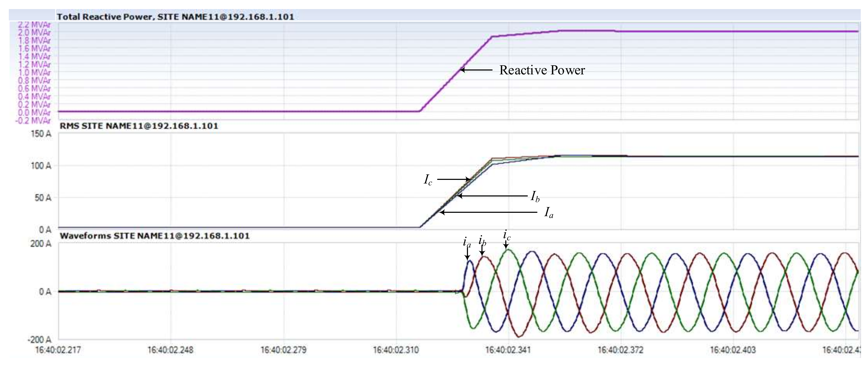Image resolution: width=868 pixels, height=367 pixels.
Task: Click the 16:40:02.248 time axis label
Action: pyautogui.click(x=171, y=350)
